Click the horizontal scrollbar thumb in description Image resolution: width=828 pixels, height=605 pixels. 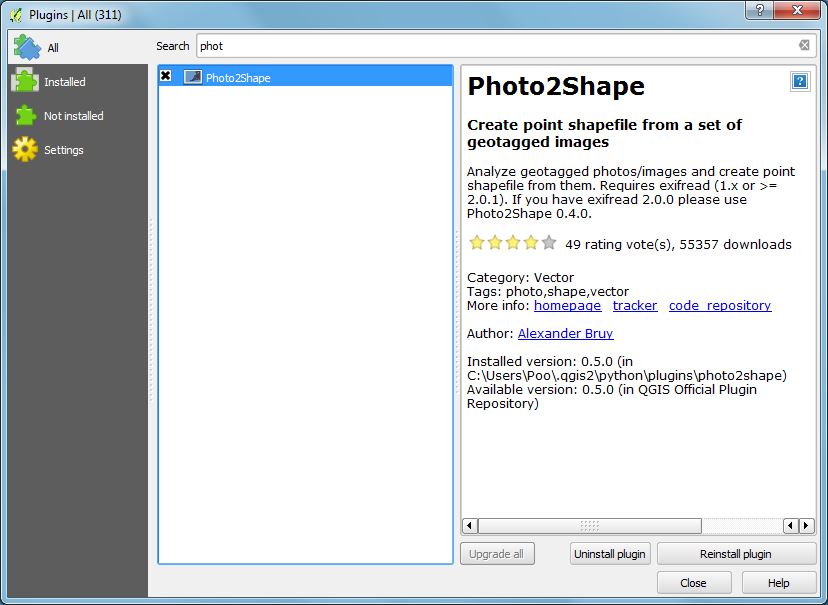click(589, 526)
